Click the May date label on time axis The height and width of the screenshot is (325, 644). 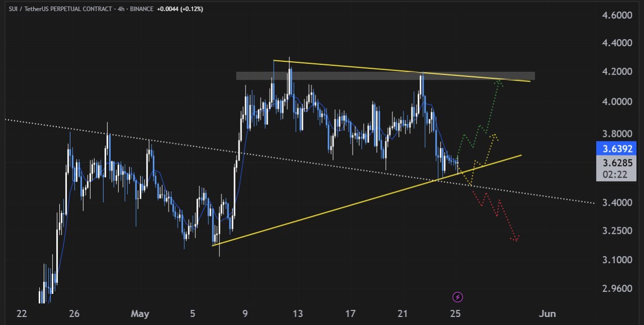click(x=140, y=314)
